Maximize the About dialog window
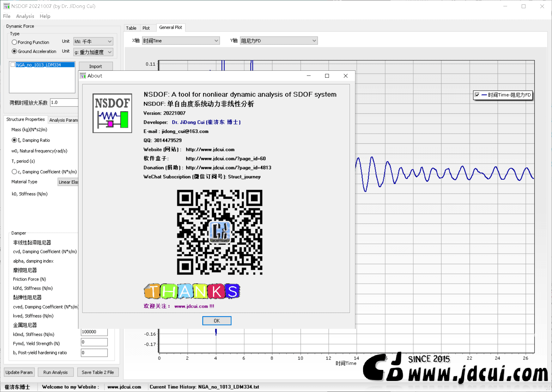The height and width of the screenshot is (392, 552). point(327,76)
